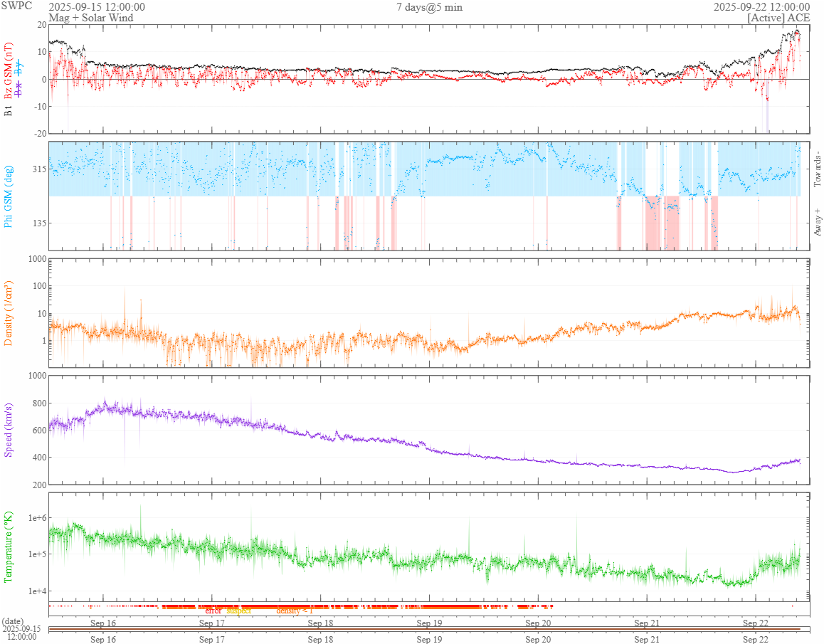This screenshot has height=644, width=824.
Task: Click the brown zoom range bar
Action: pos(425,629)
